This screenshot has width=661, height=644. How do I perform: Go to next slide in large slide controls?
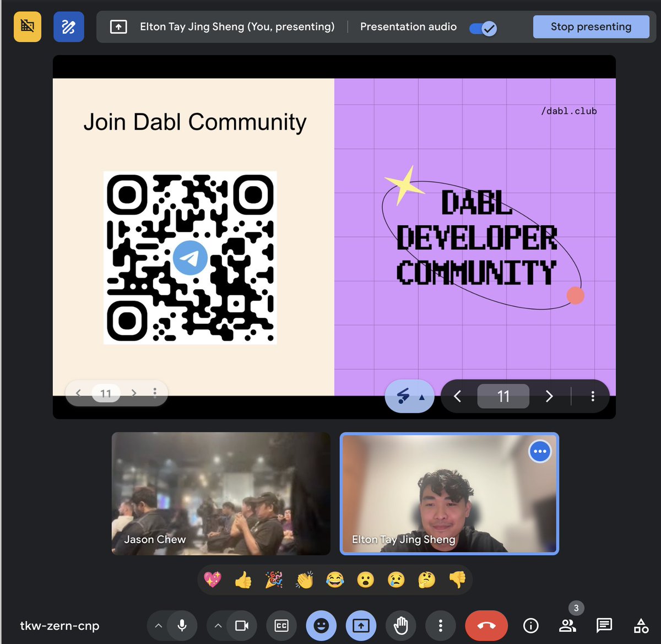[549, 396]
